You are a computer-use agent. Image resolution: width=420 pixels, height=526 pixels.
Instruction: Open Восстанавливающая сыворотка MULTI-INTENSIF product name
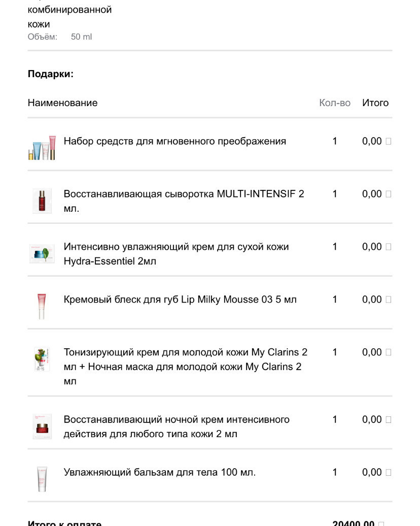click(x=184, y=201)
